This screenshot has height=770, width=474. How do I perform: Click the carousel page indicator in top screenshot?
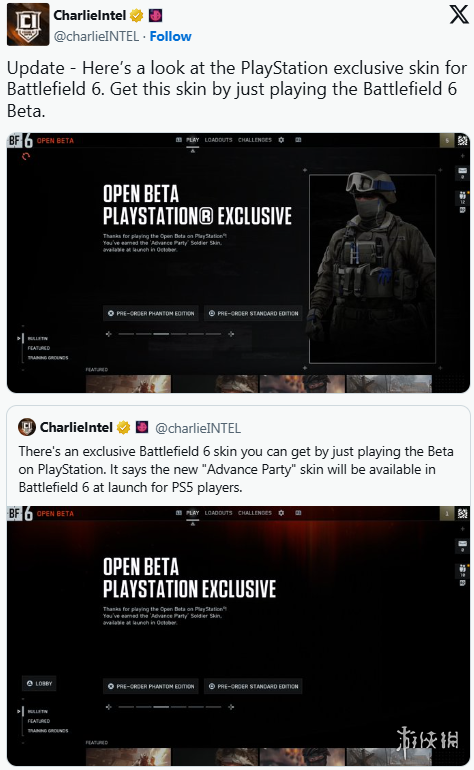[169, 334]
